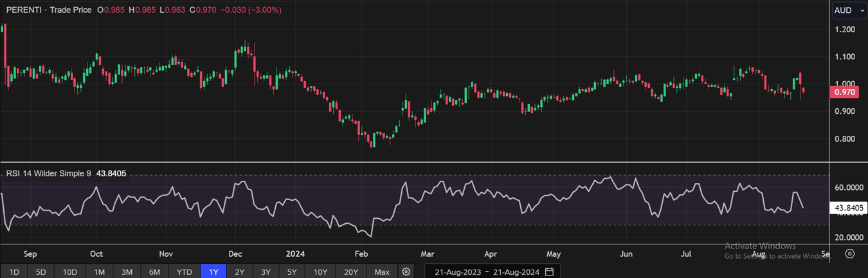
Task: Switch chart to 3M range
Action: coord(127,272)
